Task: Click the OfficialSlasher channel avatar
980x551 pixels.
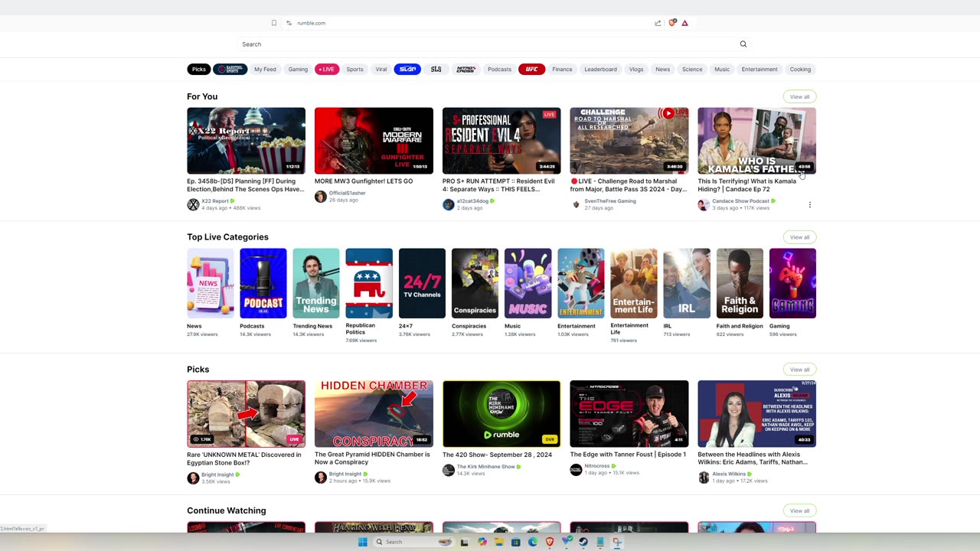Action: tap(320, 197)
